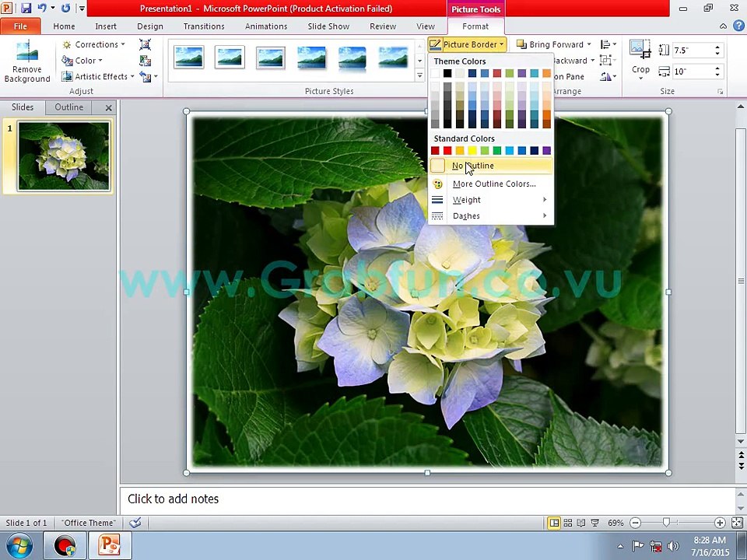The image size is (747, 560).
Task: Click the spell check icon in status bar
Action: tap(135, 523)
